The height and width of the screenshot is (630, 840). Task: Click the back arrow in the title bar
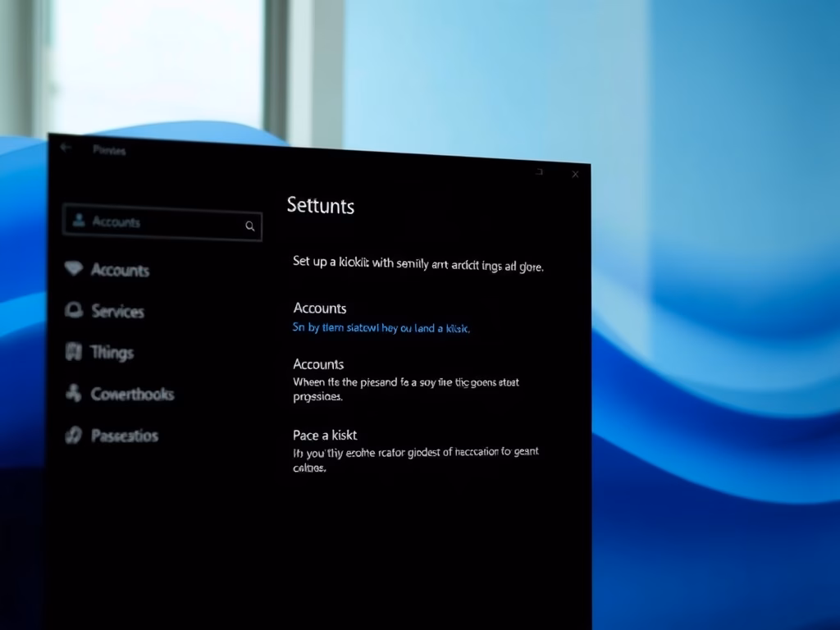[66, 148]
